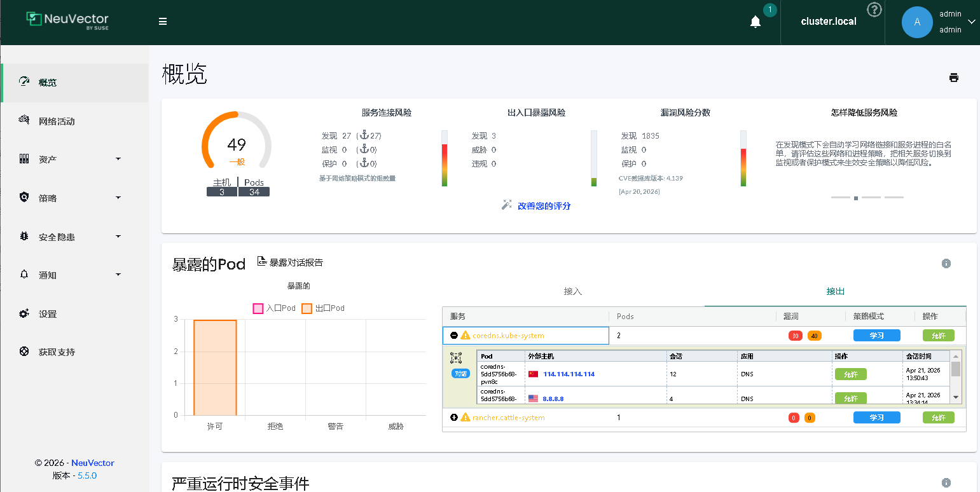
Task: Collapse the coredns.kube-system row
Action: [x=454, y=336]
